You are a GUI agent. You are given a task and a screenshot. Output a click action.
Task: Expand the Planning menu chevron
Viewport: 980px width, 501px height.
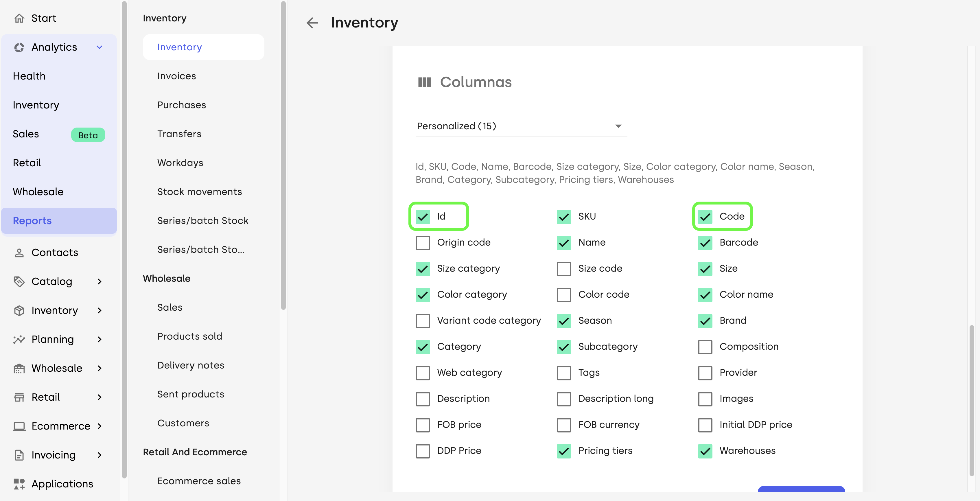(x=99, y=339)
